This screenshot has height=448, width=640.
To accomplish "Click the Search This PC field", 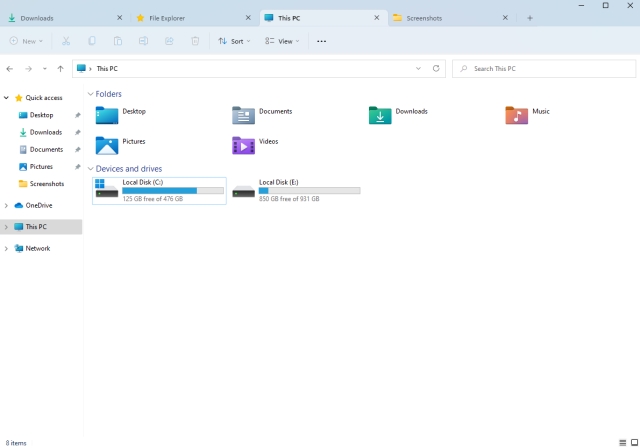I will pos(544,69).
